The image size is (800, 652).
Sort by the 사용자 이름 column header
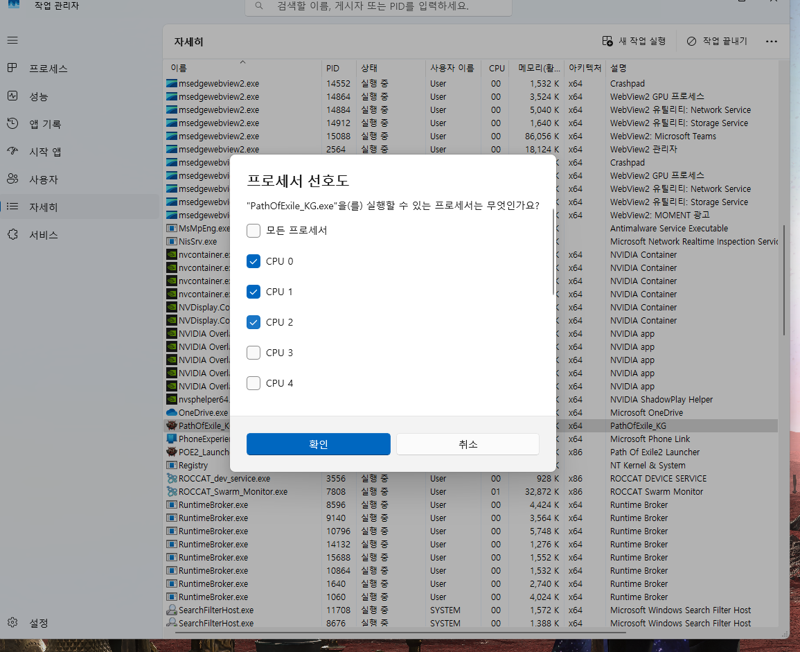(x=453, y=68)
